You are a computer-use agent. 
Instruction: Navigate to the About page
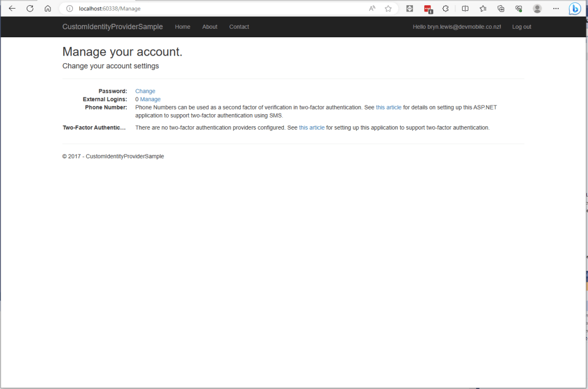tap(210, 27)
